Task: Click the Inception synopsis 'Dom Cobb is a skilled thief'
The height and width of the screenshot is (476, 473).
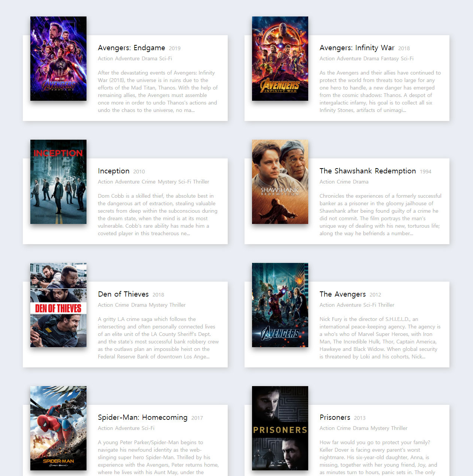Action: coord(158,215)
